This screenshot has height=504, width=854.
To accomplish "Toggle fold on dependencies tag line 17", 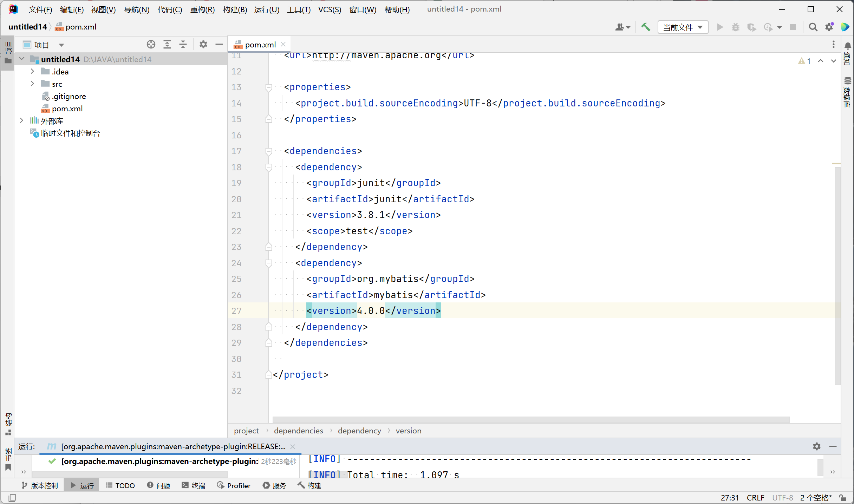I will click(x=269, y=151).
